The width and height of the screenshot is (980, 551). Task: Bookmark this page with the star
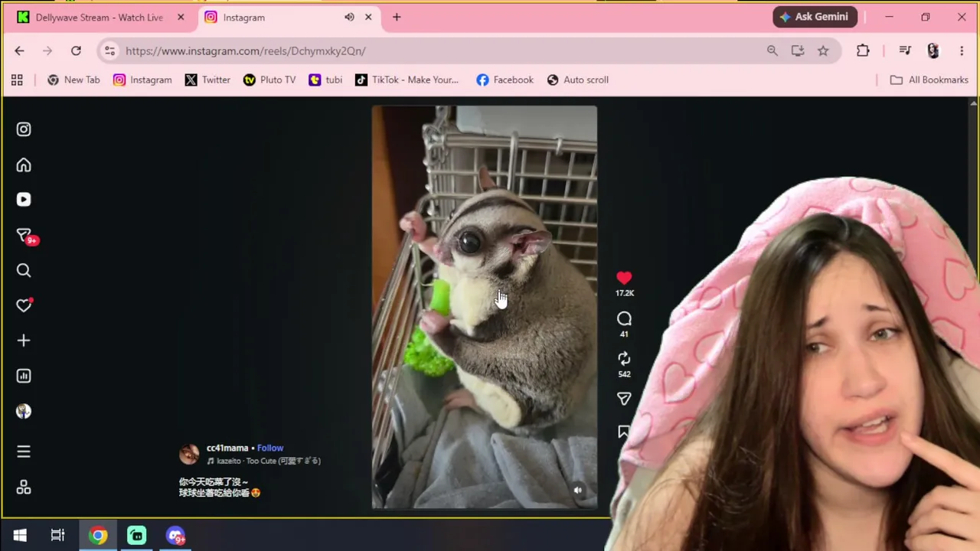coord(823,51)
